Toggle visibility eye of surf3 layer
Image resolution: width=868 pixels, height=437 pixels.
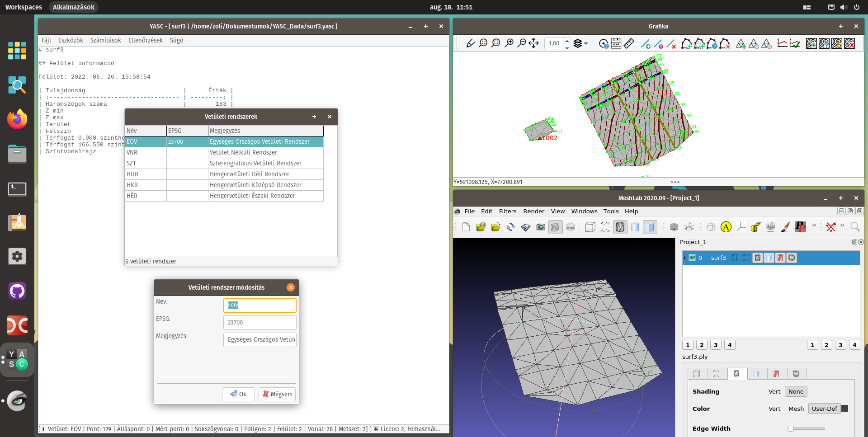click(692, 258)
